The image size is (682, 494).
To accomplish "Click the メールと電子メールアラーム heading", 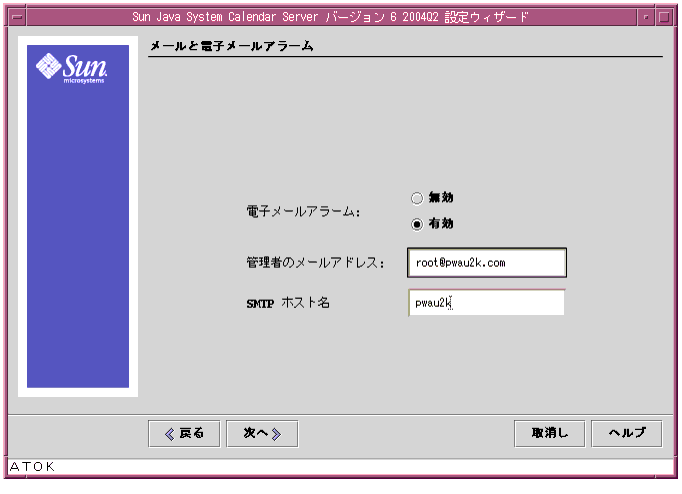I will [x=231, y=46].
